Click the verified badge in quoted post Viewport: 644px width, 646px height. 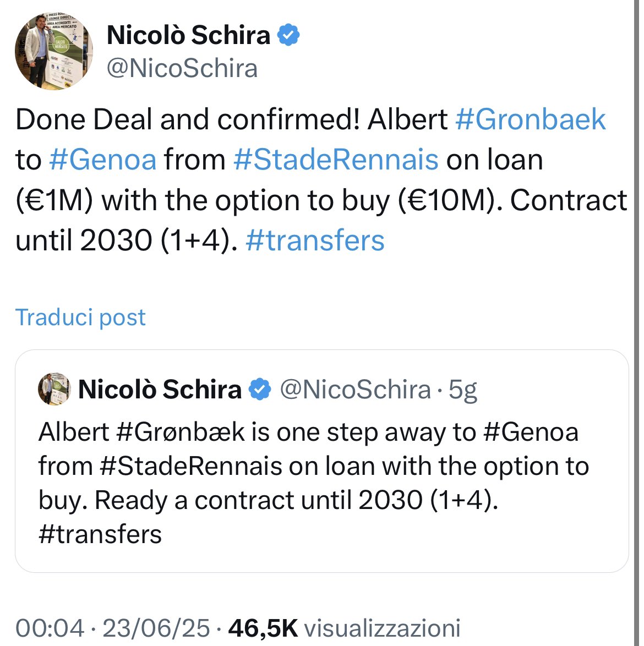(260, 390)
